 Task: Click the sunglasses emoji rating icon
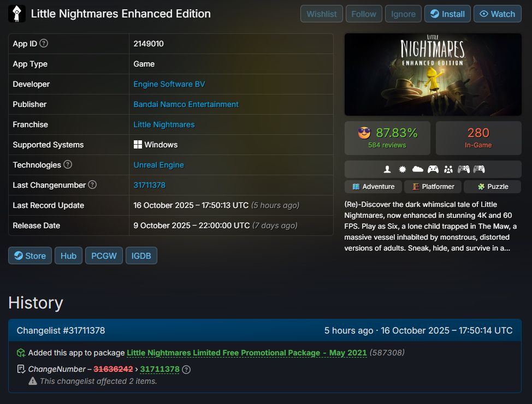364,133
